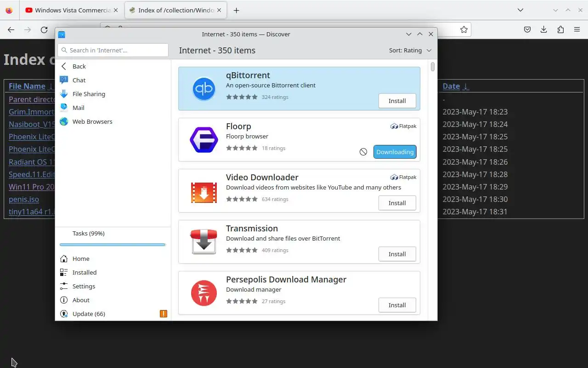The width and height of the screenshot is (588, 368).
Task: Click the '2023-May-17 18:23' date cell
Action: pyautogui.click(x=475, y=112)
